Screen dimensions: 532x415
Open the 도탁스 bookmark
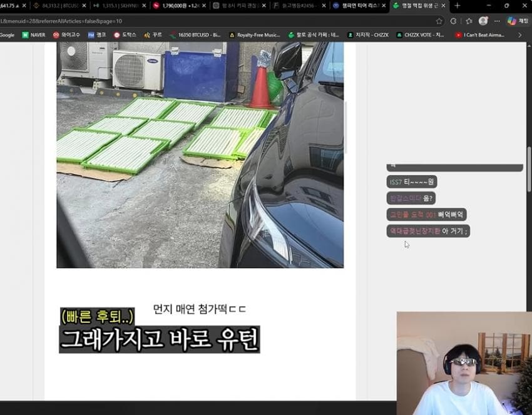coord(125,35)
